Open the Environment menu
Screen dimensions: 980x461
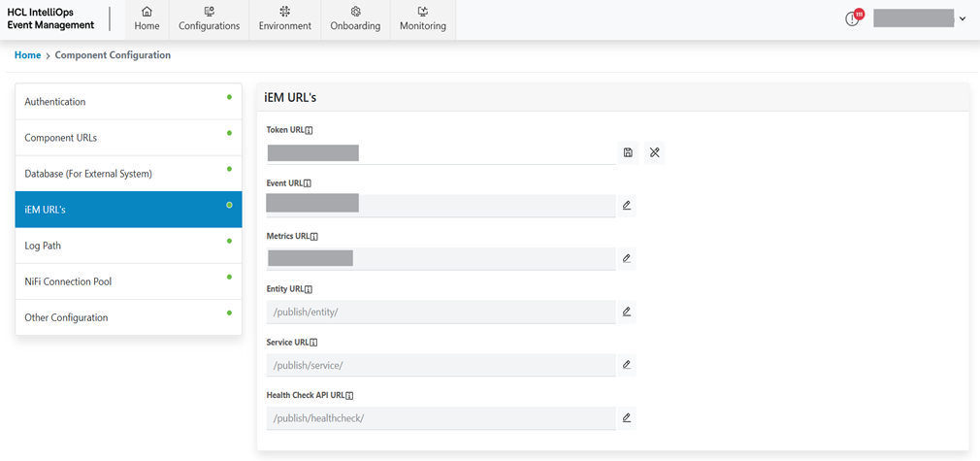pyautogui.click(x=285, y=19)
